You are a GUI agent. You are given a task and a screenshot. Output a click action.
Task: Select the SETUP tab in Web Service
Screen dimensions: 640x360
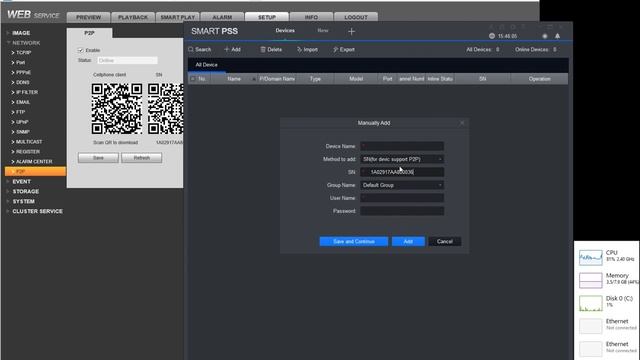267,17
